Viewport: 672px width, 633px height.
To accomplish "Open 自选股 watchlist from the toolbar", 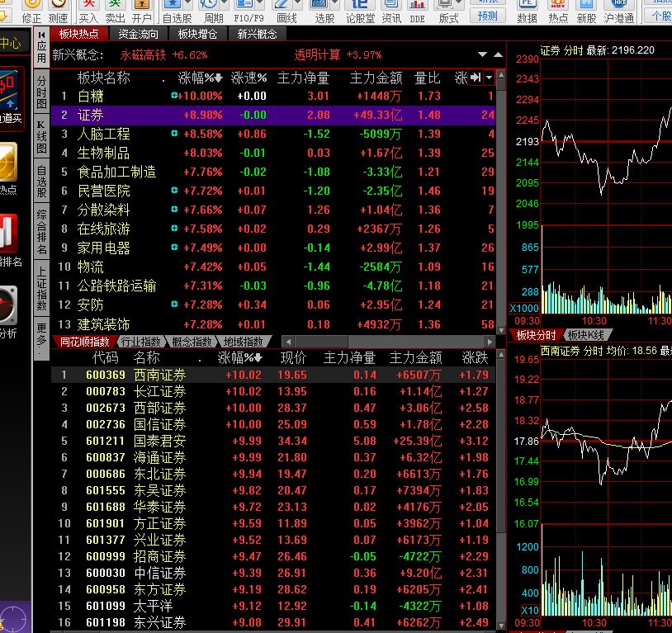I will tap(173, 12).
